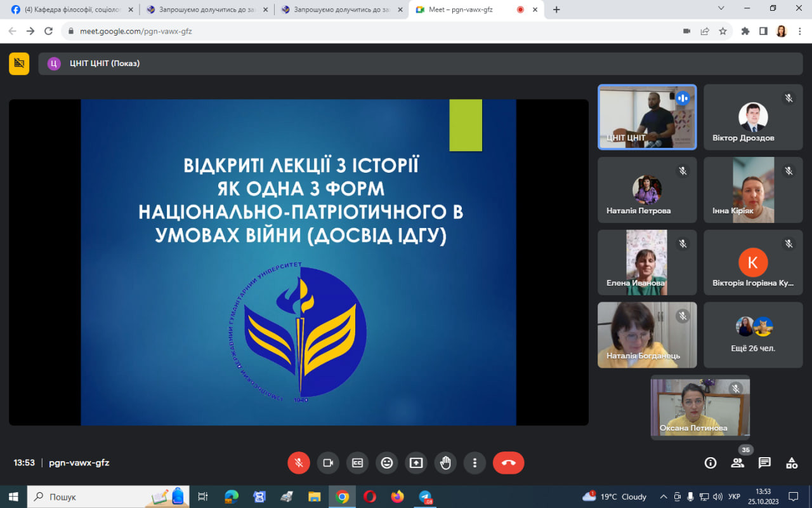Open Firefox from the taskbar
812x508 pixels.
pyautogui.click(x=397, y=497)
